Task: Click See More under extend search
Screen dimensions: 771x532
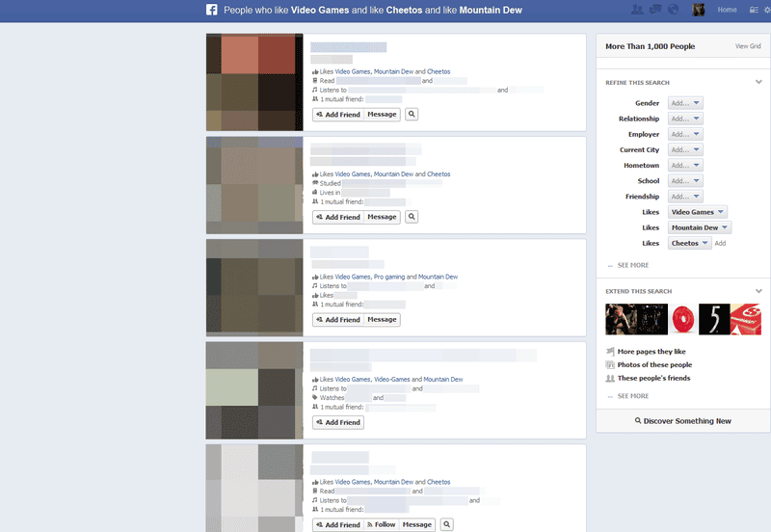Action: [x=633, y=396]
